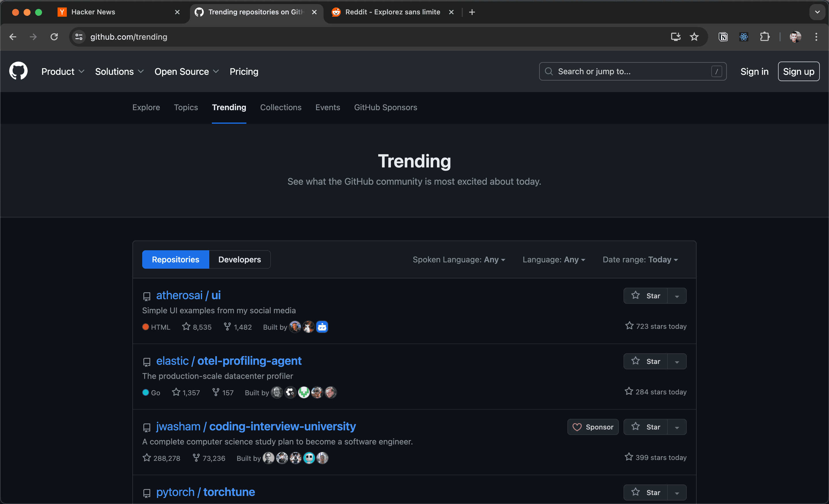Open the Notion extension icon
The width and height of the screenshot is (829, 504).
(x=723, y=37)
